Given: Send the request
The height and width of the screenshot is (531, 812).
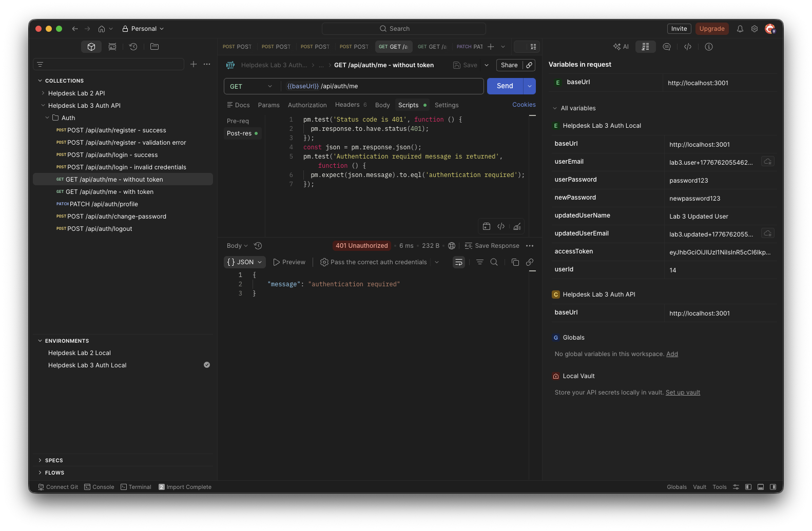Looking at the screenshot, I should pyautogui.click(x=505, y=86).
